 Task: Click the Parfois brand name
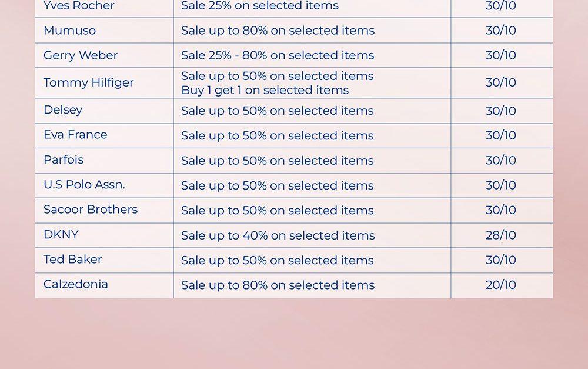pyautogui.click(x=64, y=160)
